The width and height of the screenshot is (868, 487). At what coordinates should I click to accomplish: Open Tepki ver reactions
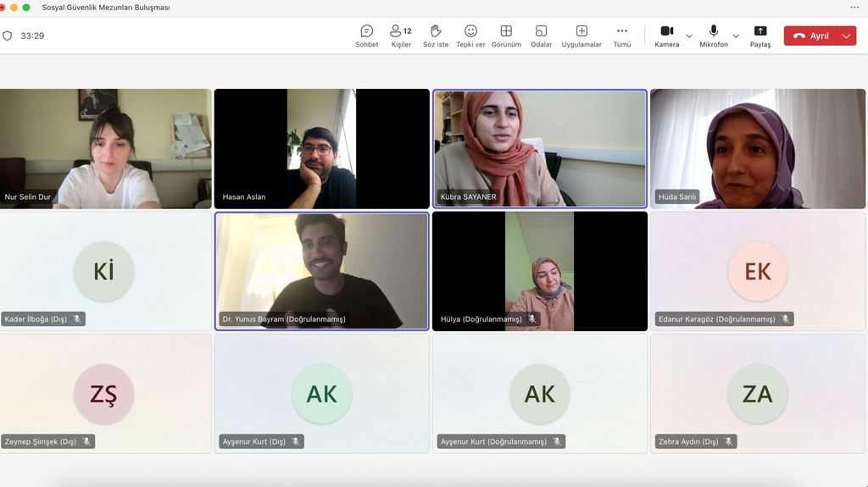[470, 36]
